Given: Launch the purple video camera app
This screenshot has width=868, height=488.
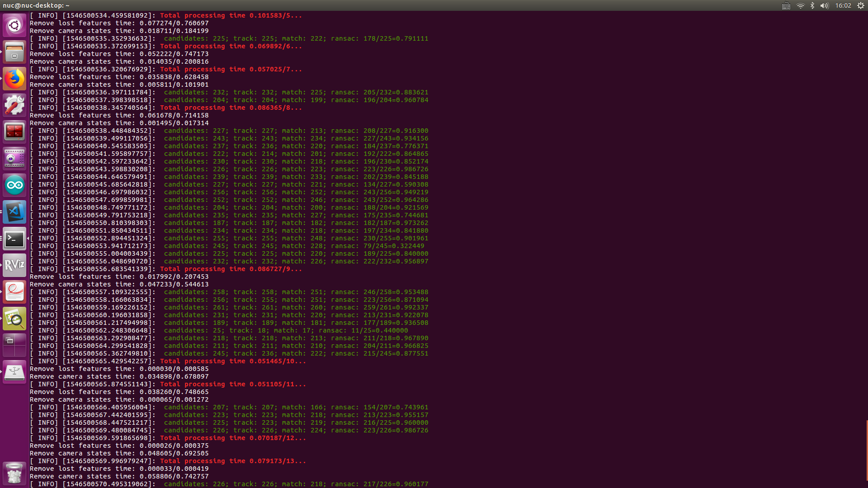Looking at the screenshot, I should pos(14,159).
